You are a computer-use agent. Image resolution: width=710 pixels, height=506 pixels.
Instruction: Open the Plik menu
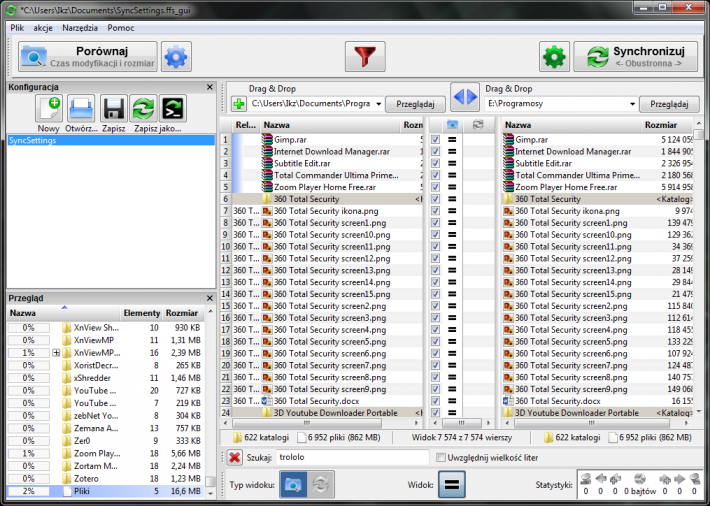[17, 28]
